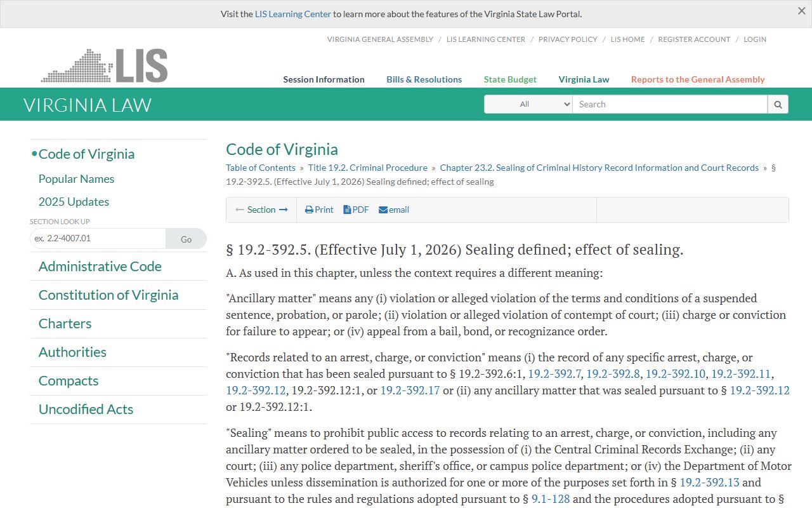This screenshot has height=508, width=812.
Task: Open the LIS Learning Center banner link
Action: (293, 14)
